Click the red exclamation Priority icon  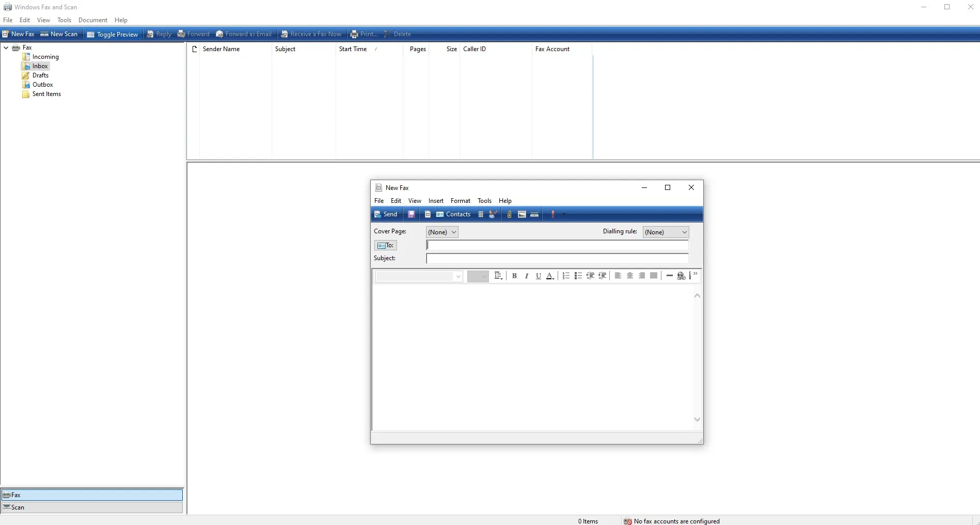[553, 214]
